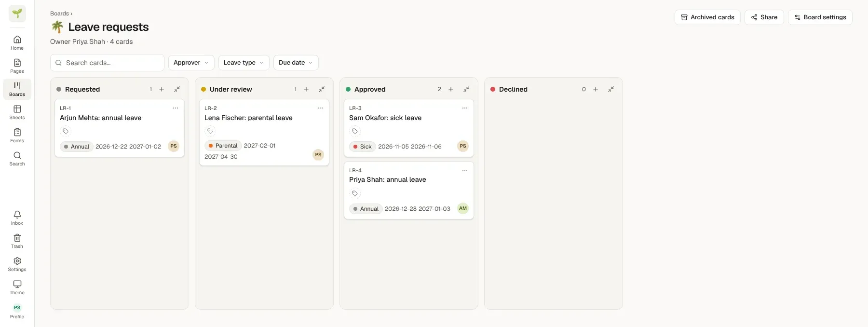
Task: Open the sprout app logo
Action: point(17,14)
